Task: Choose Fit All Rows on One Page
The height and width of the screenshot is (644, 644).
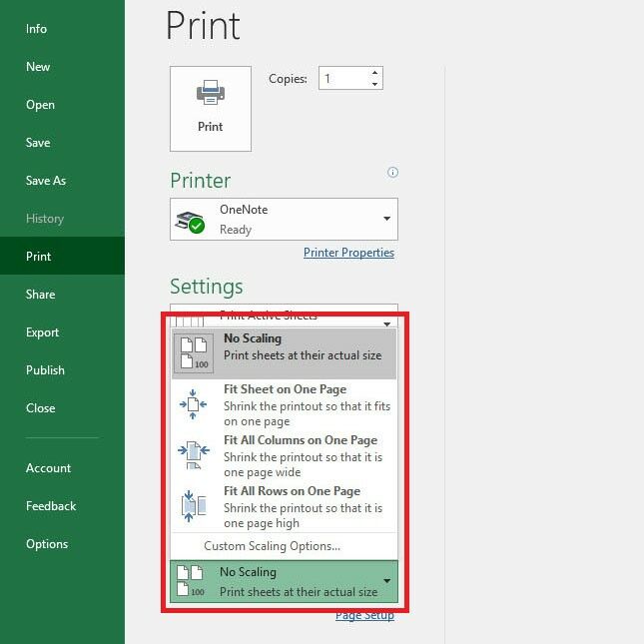Action: [284, 507]
